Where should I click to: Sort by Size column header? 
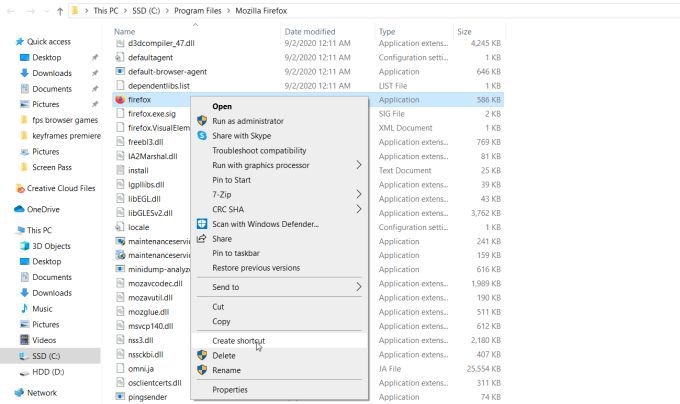coord(464,32)
